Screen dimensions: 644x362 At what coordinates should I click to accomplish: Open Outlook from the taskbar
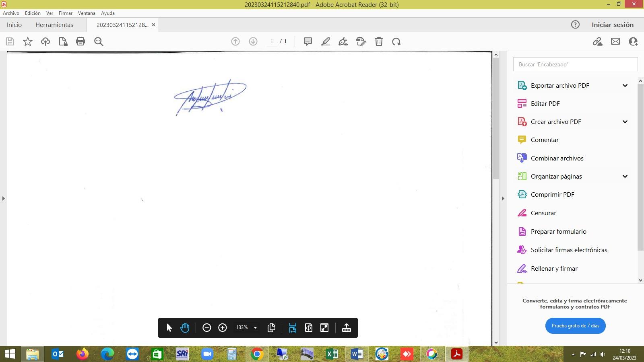58,354
